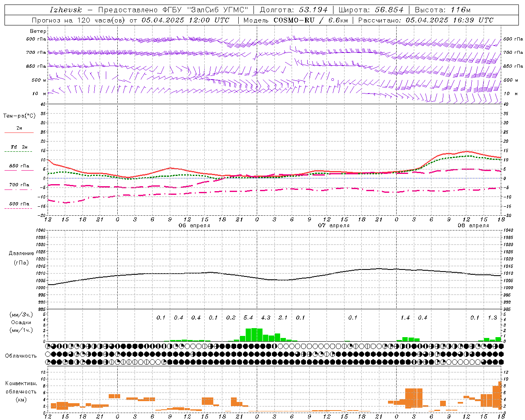The image size is (525, 420).
Task: Click the 'Ветер' wind panel label
Action: tap(38, 31)
